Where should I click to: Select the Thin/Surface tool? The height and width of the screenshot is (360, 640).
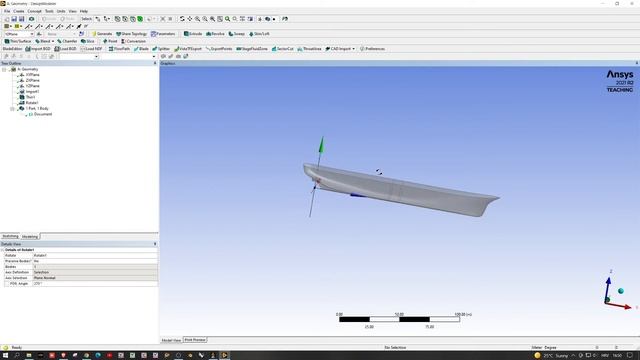click(18, 41)
